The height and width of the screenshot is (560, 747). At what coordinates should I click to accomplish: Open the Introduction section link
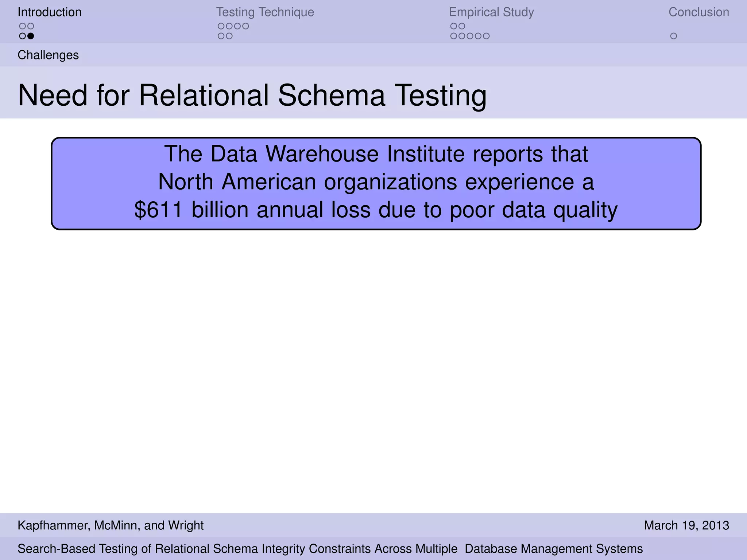50,12
